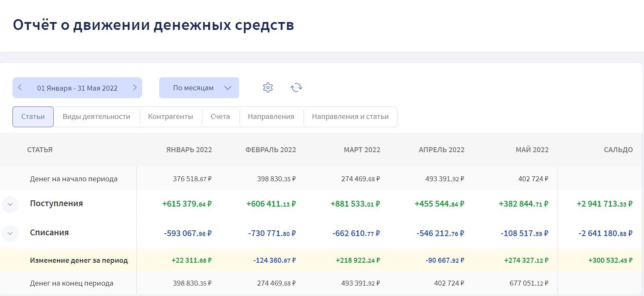The image size is (644, 296).
Task: Open the Контрагенты tab
Action: point(170,117)
